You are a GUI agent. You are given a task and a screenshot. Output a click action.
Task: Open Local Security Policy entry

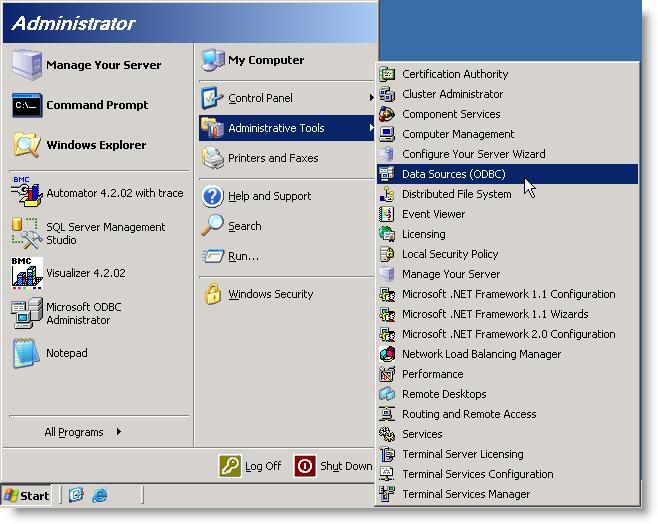507,254
